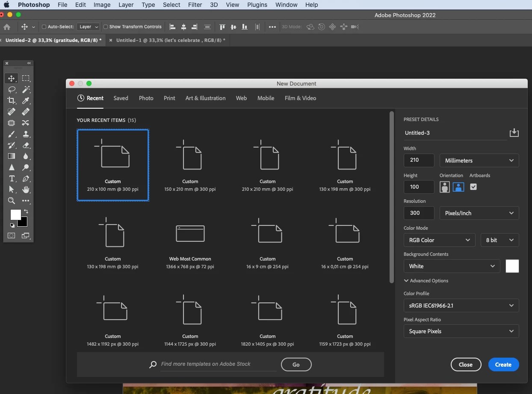Enable Show Transform Controls checkbox

pyautogui.click(x=106, y=27)
